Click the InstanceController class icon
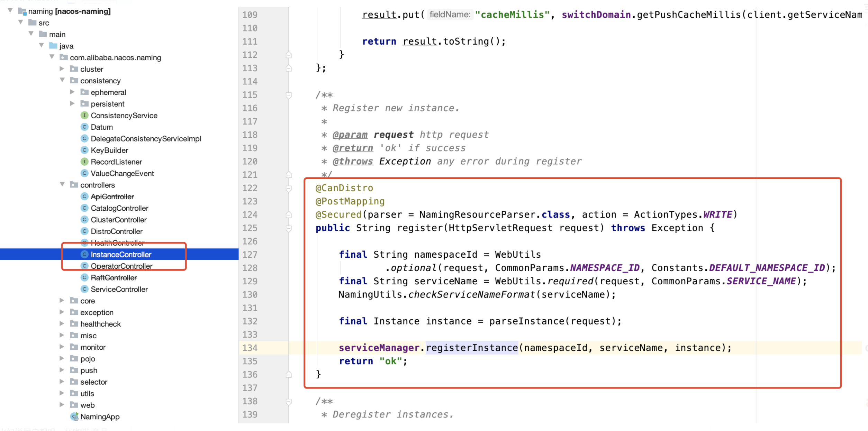Viewport: 868px width, 431px height. [84, 254]
